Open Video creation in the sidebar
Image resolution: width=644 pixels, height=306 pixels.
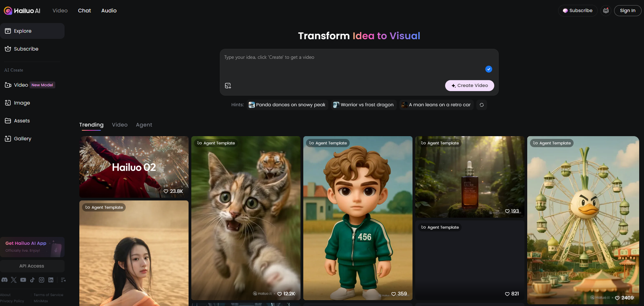32,85
